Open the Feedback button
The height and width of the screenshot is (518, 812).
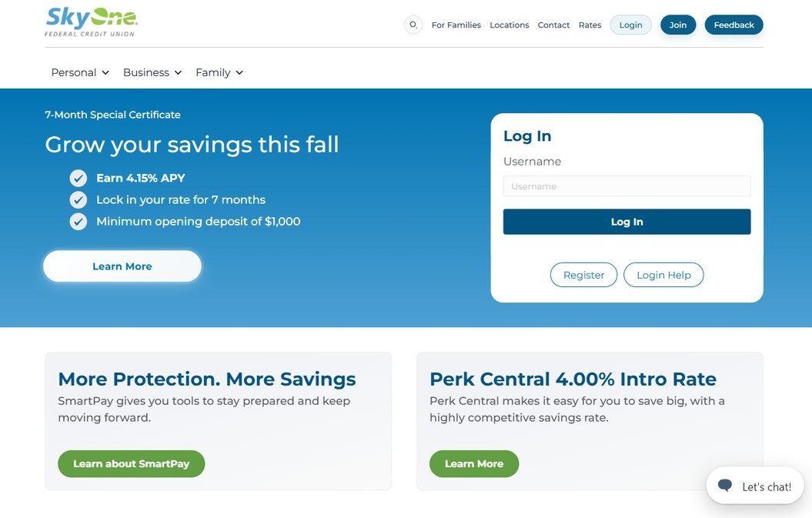coord(733,25)
